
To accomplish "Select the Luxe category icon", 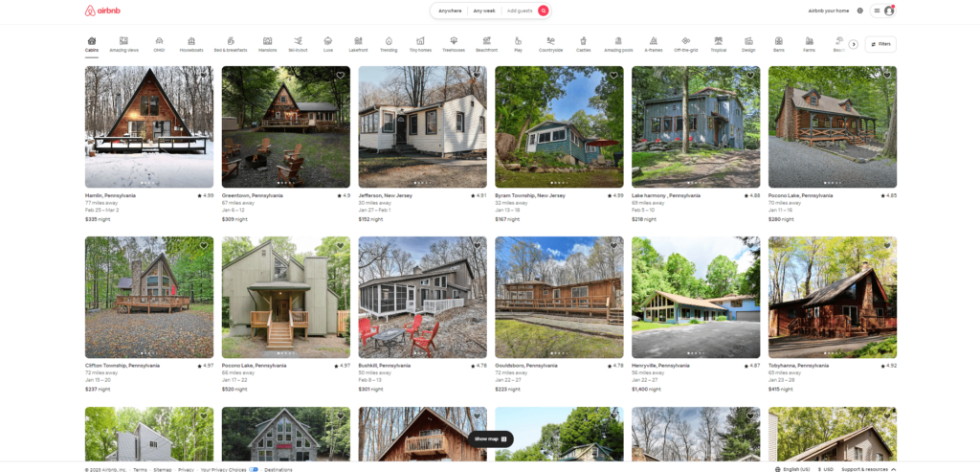I will click(x=328, y=40).
